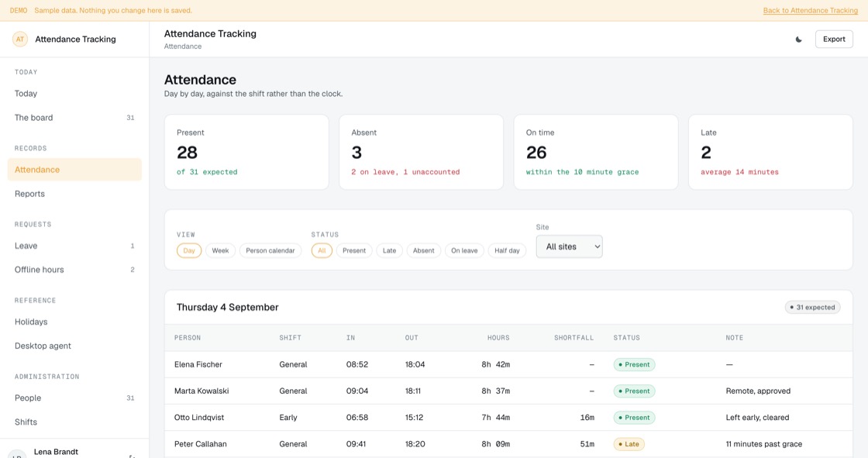Image resolution: width=868 pixels, height=458 pixels.
Task: Open the All sites dropdown
Action: [x=569, y=246]
